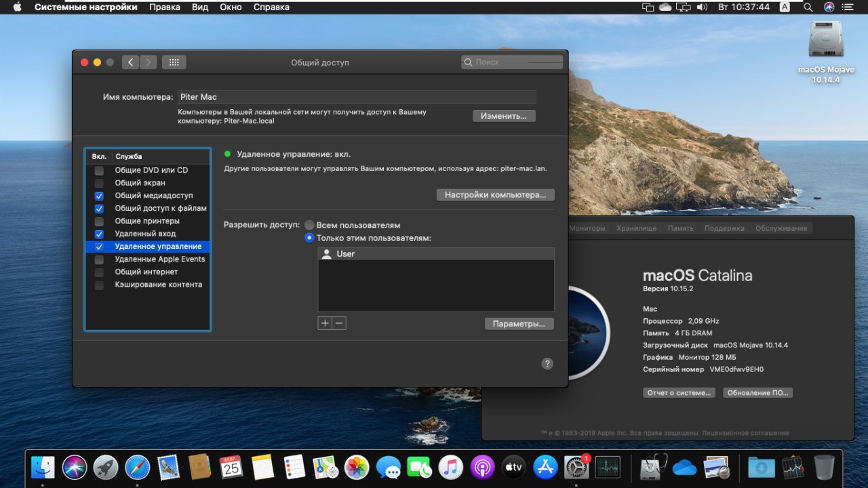Viewport: 868px width, 488px height.
Task: Uncheck Общий медиадоступ service
Action: [100, 195]
